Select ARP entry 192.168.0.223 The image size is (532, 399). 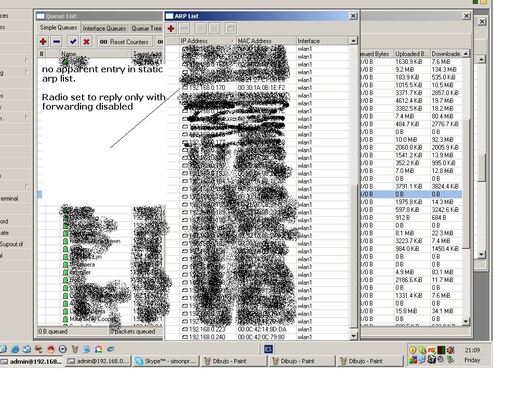pyautogui.click(x=207, y=329)
